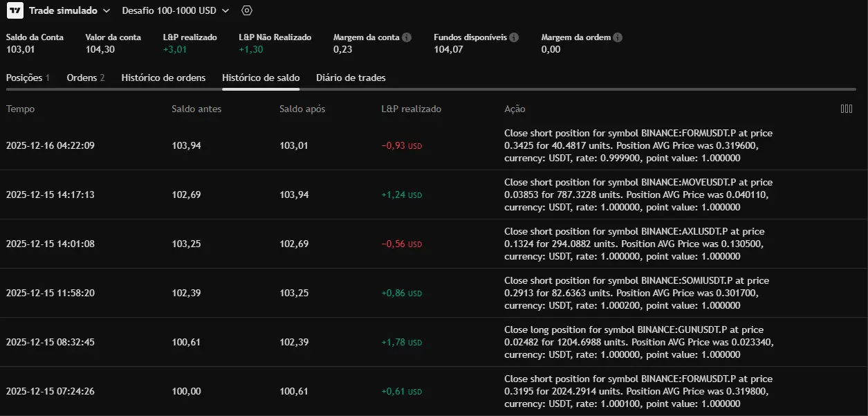Switch to the Posições tab
Viewport: 868px width, 416px height.
pyautogui.click(x=28, y=78)
